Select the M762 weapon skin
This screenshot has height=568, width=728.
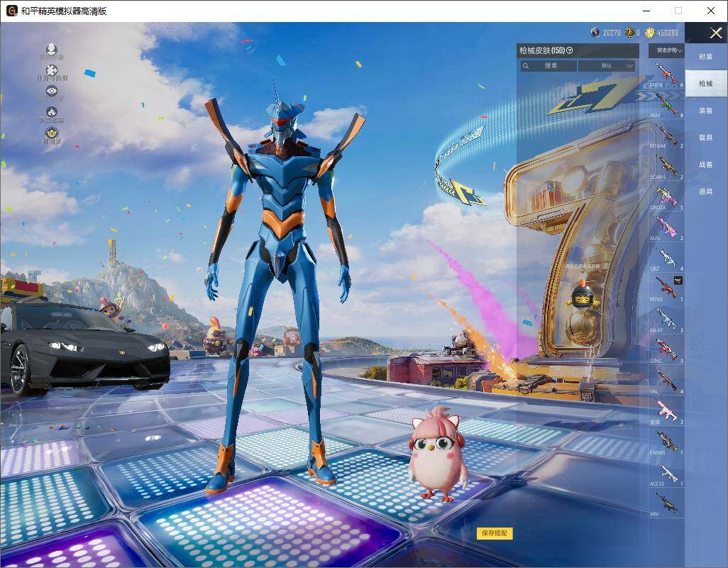[666, 288]
